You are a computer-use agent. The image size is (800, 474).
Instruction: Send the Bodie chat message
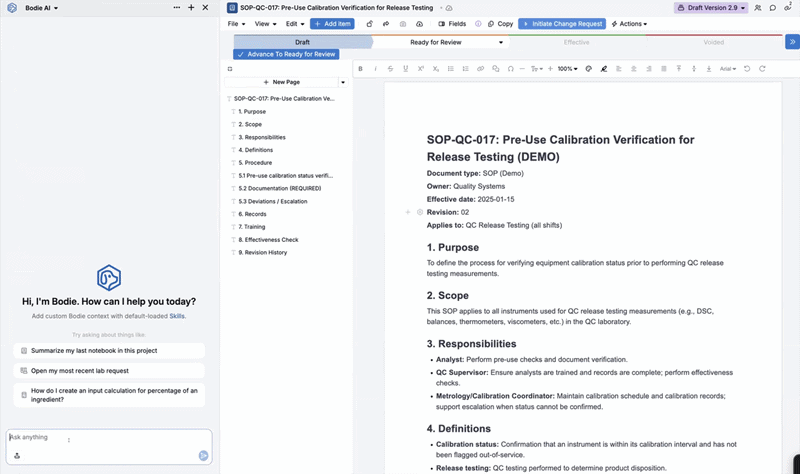(203, 456)
